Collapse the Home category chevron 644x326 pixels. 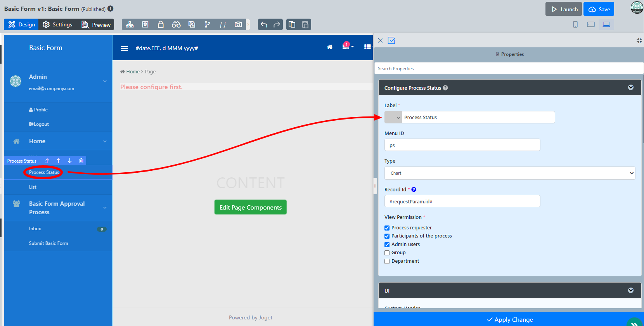[x=105, y=141]
